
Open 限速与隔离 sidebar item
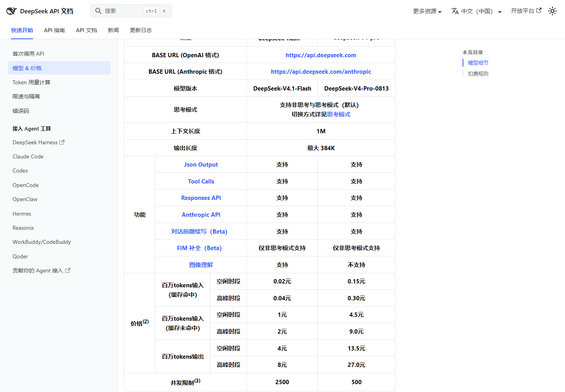[59, 96]
